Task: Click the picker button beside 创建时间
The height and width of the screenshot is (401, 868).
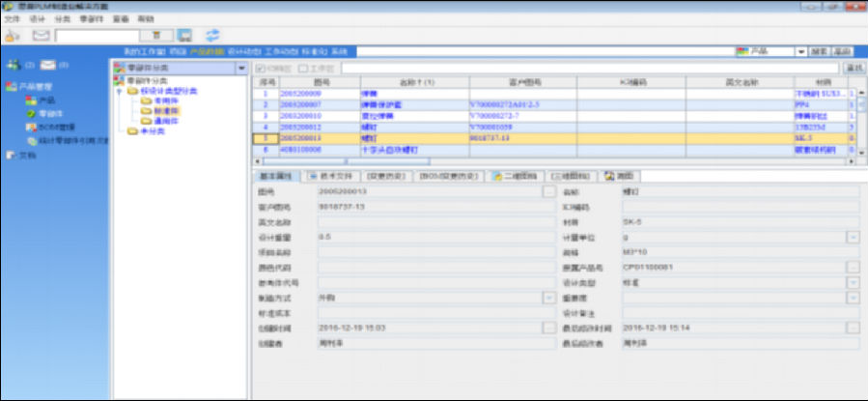Action: pyautogui.click(x=549, y=328)
